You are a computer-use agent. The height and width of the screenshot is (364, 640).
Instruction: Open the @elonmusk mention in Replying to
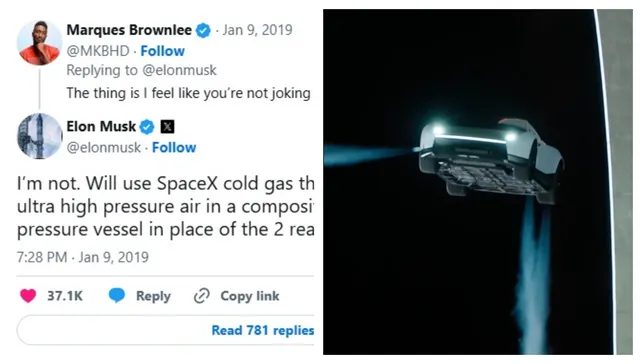179,70
